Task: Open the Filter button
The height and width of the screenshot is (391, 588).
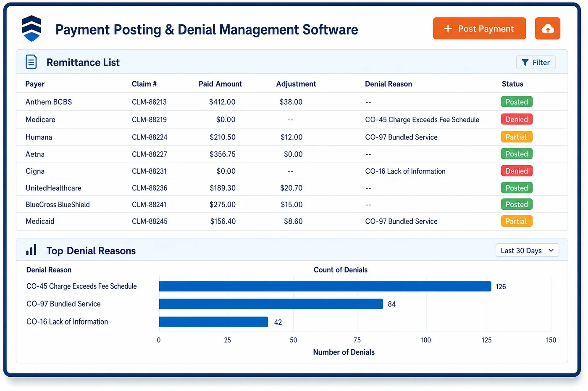Action: [536, 62]
